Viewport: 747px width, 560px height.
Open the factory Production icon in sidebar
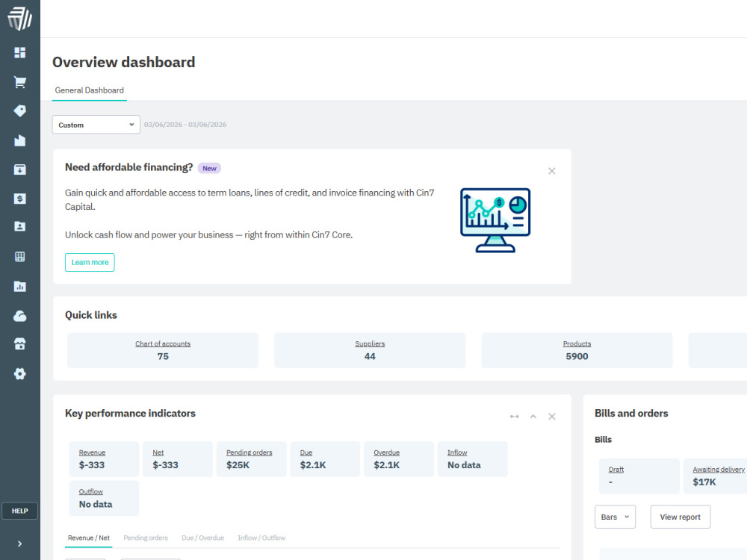[x=19, y=140]
